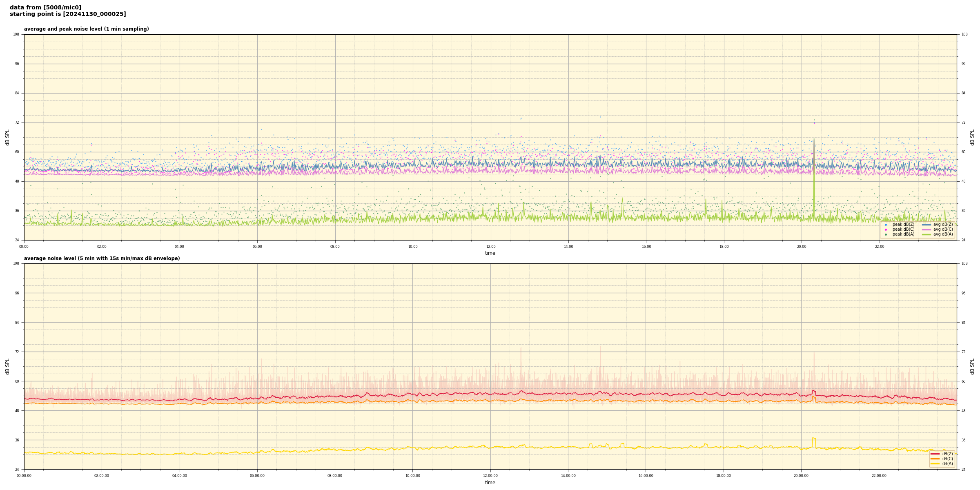Click the '5 min with 15s min/max' chart title
The image size is (980, 490).
(x=102, y=258)
